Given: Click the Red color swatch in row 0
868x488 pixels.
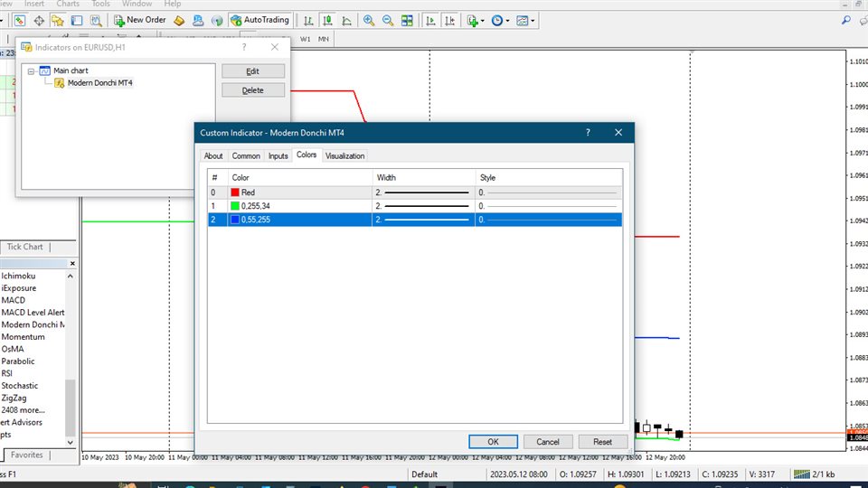Looking at the screenshot, I should coord(236,192).
